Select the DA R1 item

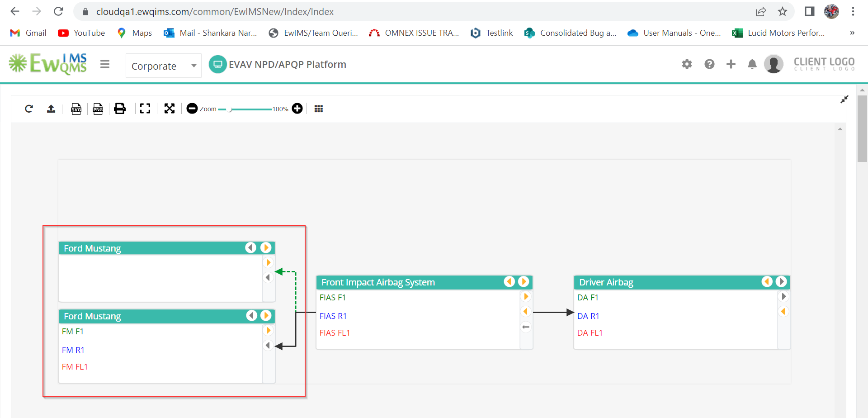588,316
